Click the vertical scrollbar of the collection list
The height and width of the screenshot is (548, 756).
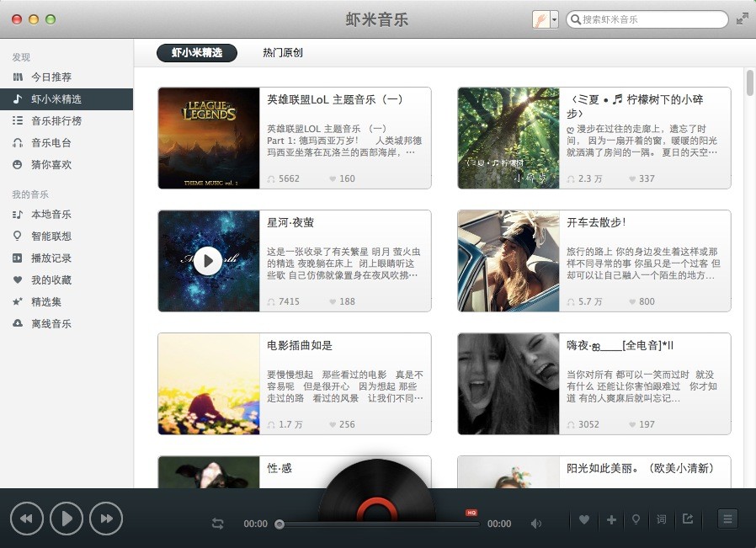click(750, 82)
